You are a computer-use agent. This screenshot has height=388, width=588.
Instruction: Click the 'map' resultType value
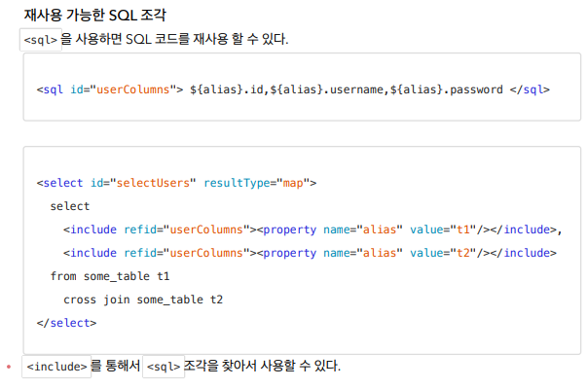[x=293, y=183]
